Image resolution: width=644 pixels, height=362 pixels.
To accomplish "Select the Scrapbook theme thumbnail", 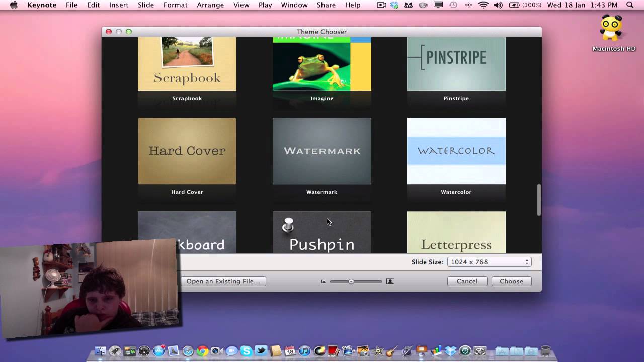I will pyautogui.click(x=187, y=64).
